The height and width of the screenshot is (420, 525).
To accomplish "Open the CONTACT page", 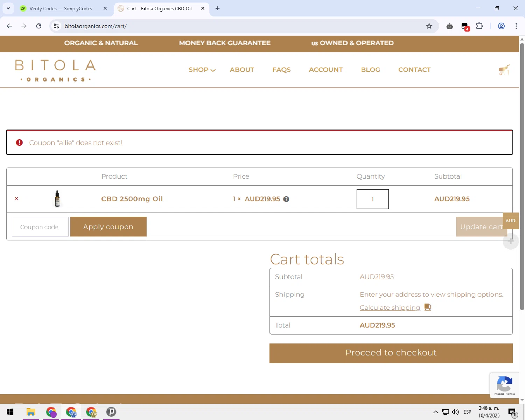I will tap(414, 70).
